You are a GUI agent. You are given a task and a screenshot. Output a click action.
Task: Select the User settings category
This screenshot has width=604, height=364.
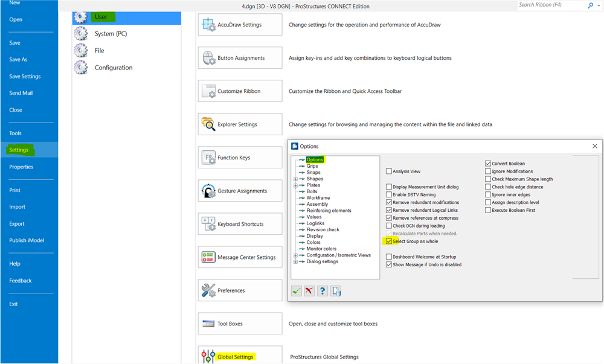click(x=126, y=18)
